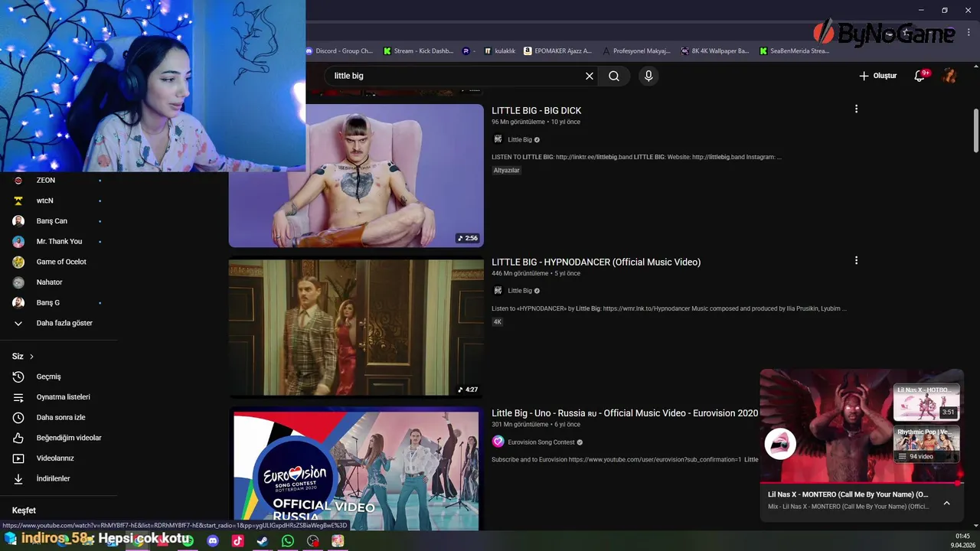
Task: Open the HYPNODANCER (Official Music Video) title
Action: tap(596, 262)
